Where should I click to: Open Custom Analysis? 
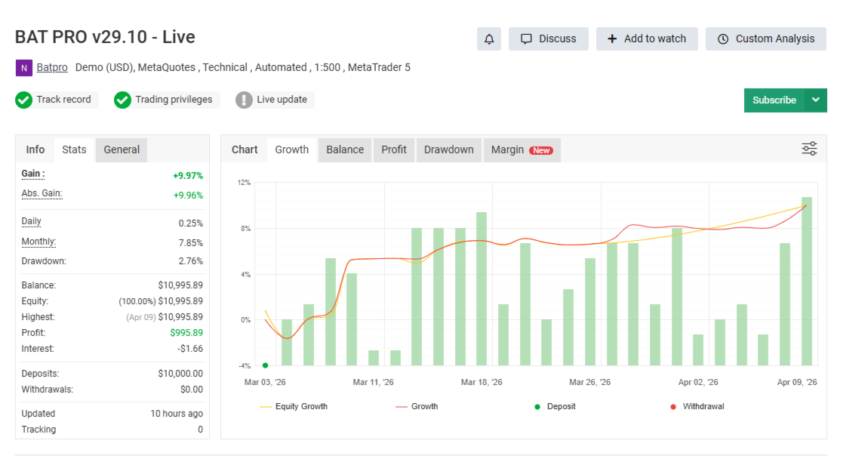click(765, 39)
